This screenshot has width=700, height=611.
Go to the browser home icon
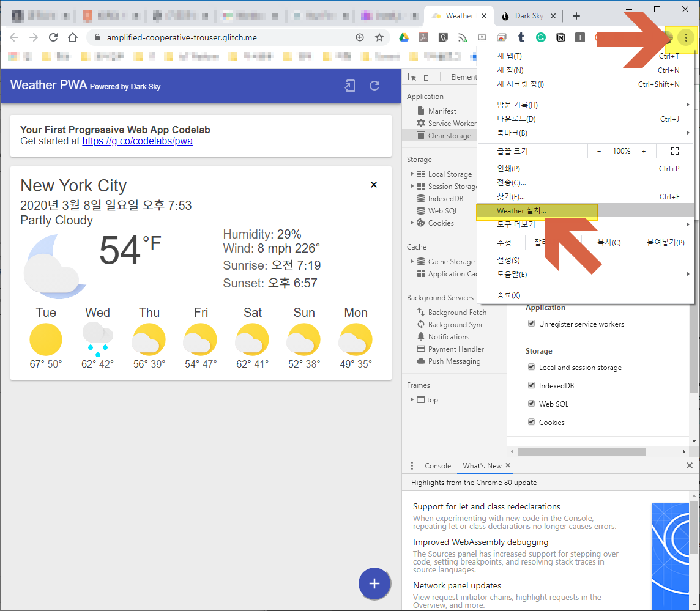[x=73, y=37]
